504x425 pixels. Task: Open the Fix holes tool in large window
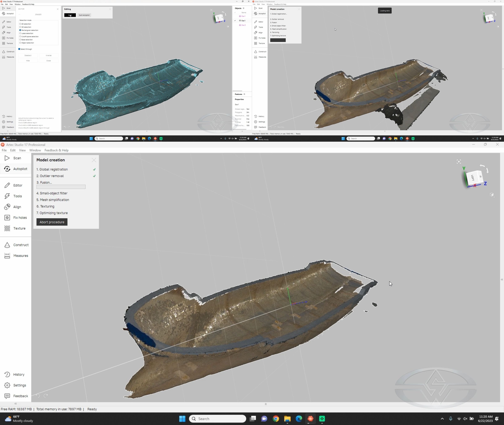coord(16,218)
